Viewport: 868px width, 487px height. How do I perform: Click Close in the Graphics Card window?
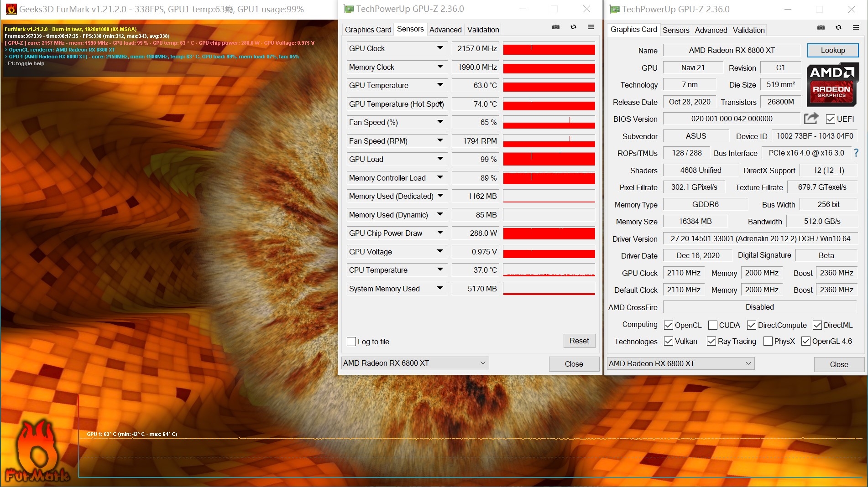[839, 364]
